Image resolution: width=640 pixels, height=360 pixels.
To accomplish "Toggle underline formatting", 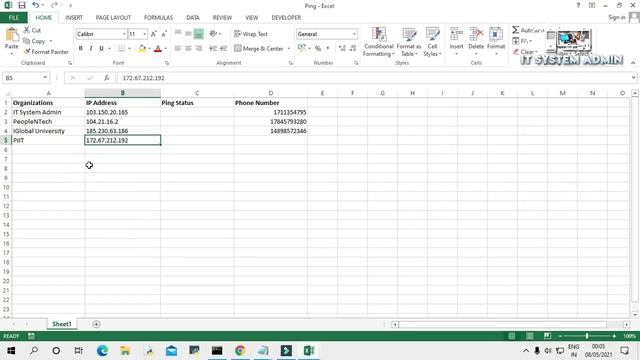I will coord(101,48).
